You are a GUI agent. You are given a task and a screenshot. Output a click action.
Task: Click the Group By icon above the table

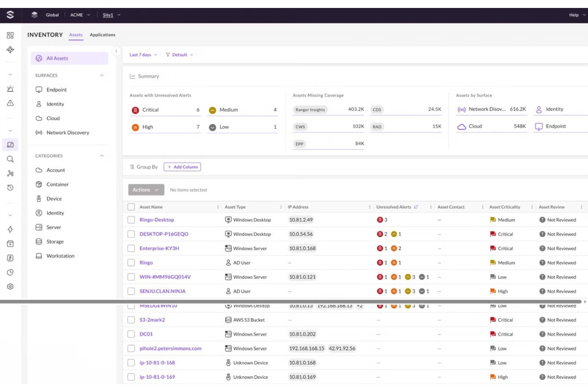click(132, 167)
